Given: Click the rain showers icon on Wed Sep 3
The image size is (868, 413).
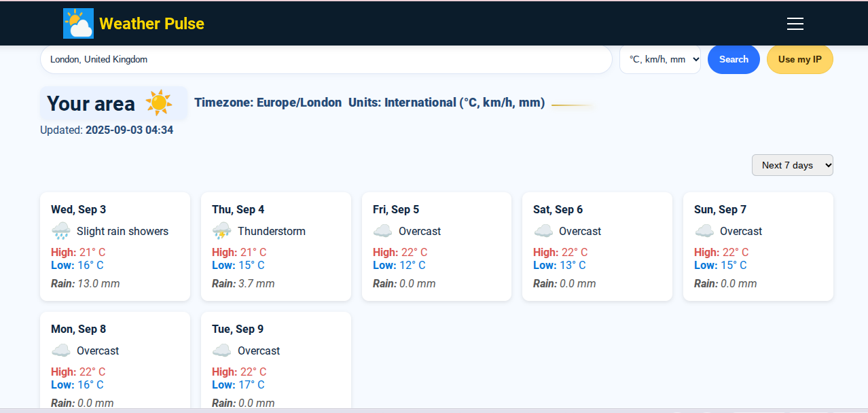Looking at the screenshot, I should click(x=61, y=231).
